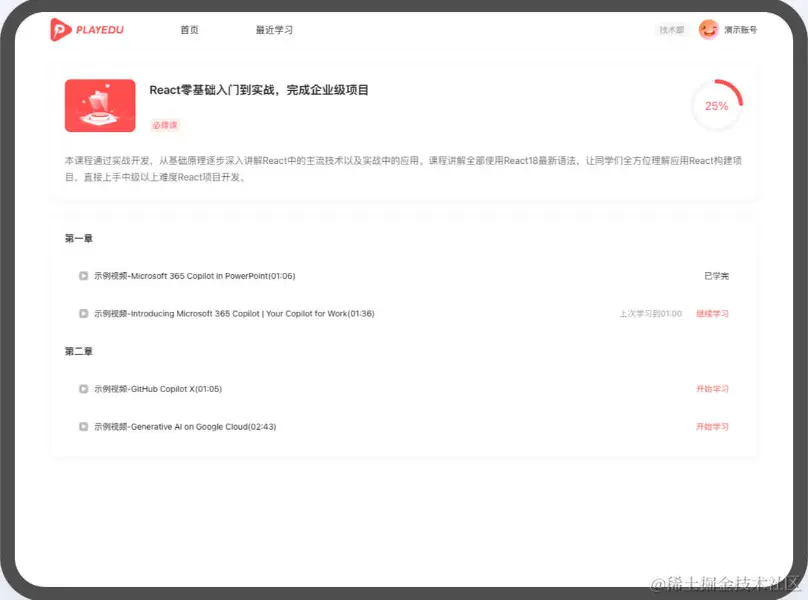Click the PLAYEDU brand text
The width and height of the screenshot is (808, 600).
click(x=100, y=30)
